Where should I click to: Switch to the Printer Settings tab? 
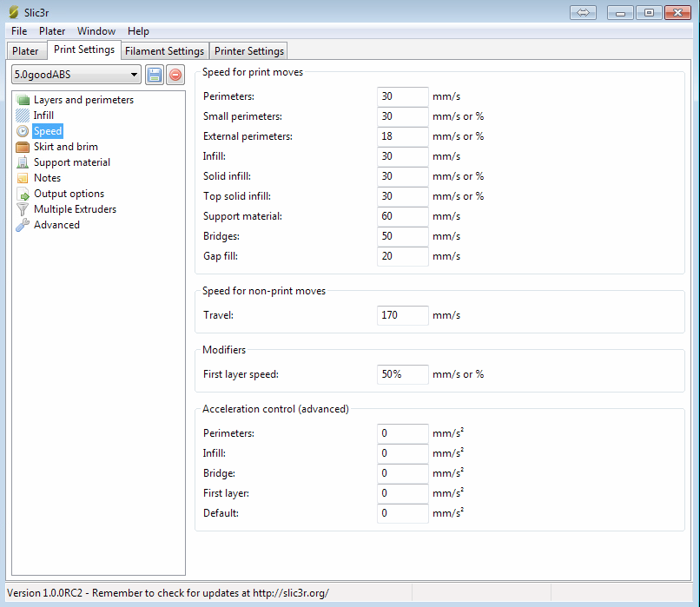click(249, 51)
